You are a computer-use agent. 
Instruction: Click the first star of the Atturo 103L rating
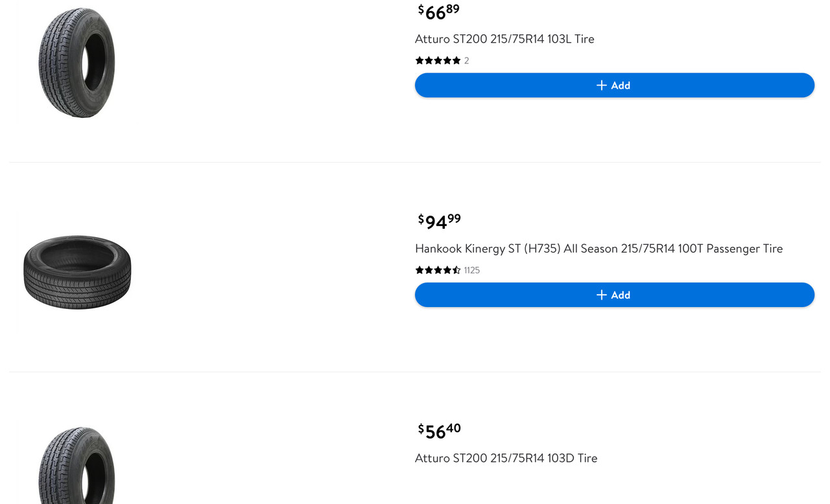pos(420,60)
